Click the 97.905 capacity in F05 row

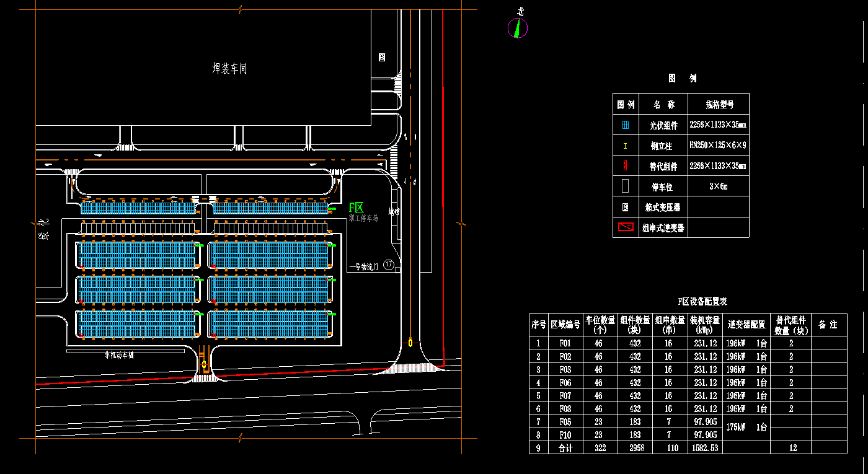[x=705, y=422]
